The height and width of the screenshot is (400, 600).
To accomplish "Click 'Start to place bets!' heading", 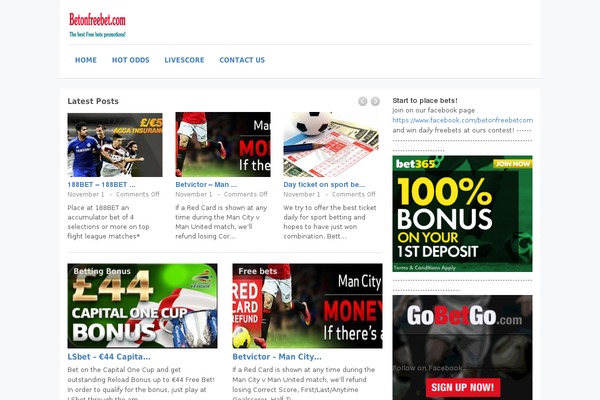I will [x=425, y=101].
